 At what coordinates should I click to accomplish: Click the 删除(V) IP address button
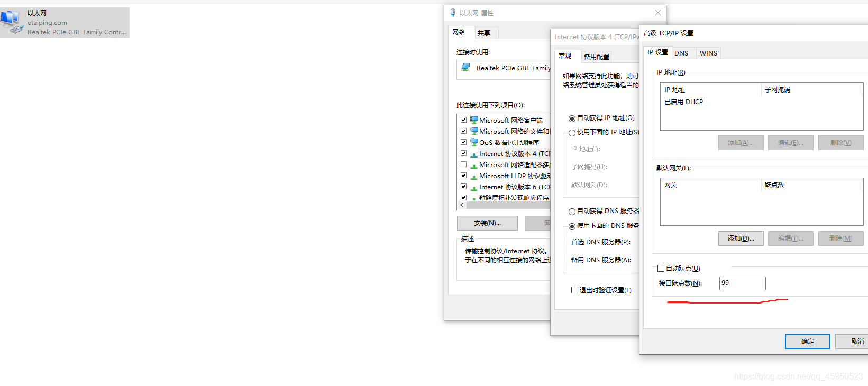[x=840, y=143]
